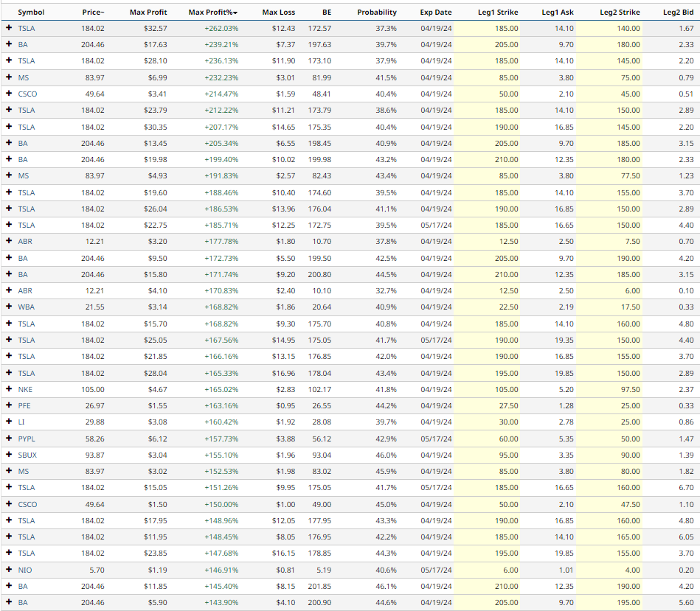Sort by the Max Profit column header
This screenshot has width=700, height=611.
click(x=148, y=12)
